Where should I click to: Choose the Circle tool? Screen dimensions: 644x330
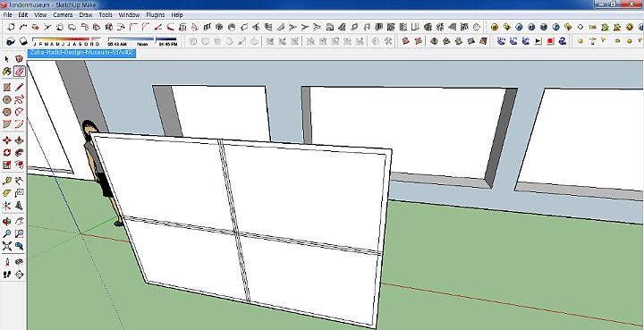(x=7, y=99)
